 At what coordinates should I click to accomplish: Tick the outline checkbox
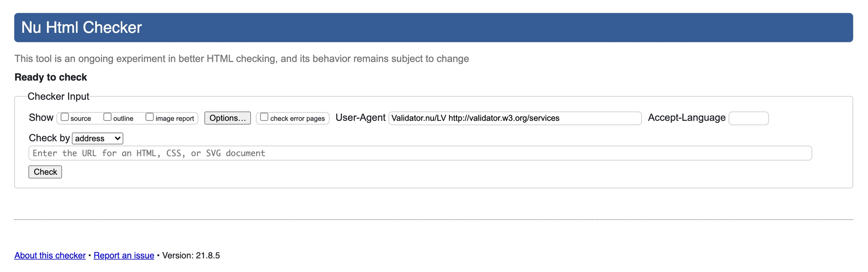pyautogui.click(x=107, y=117)
